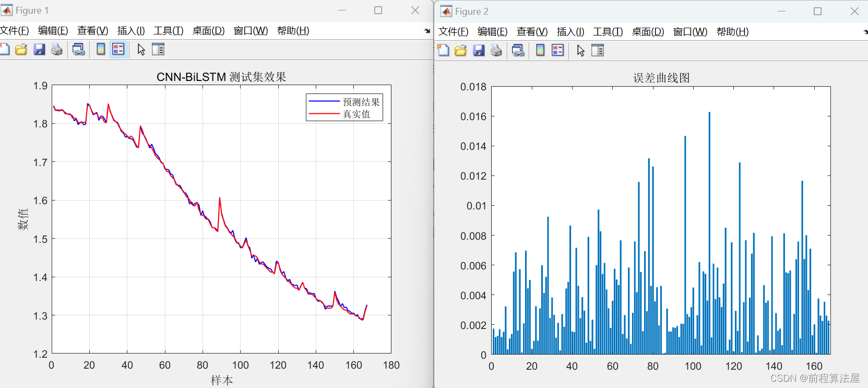Viewport: 868px width, 388px height.
Task: Maximize the Figure 2 window
Action: pos(818,11)
